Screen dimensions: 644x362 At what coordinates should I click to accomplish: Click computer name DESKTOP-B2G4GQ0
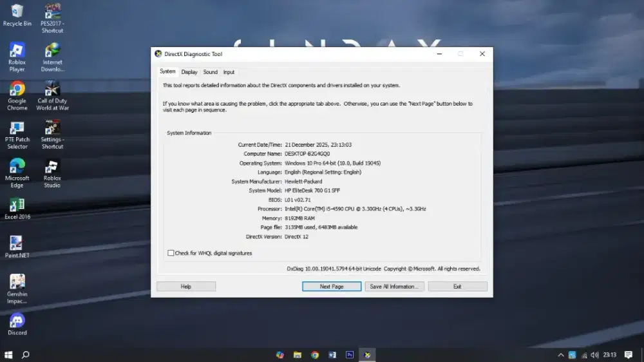[307, 154]
